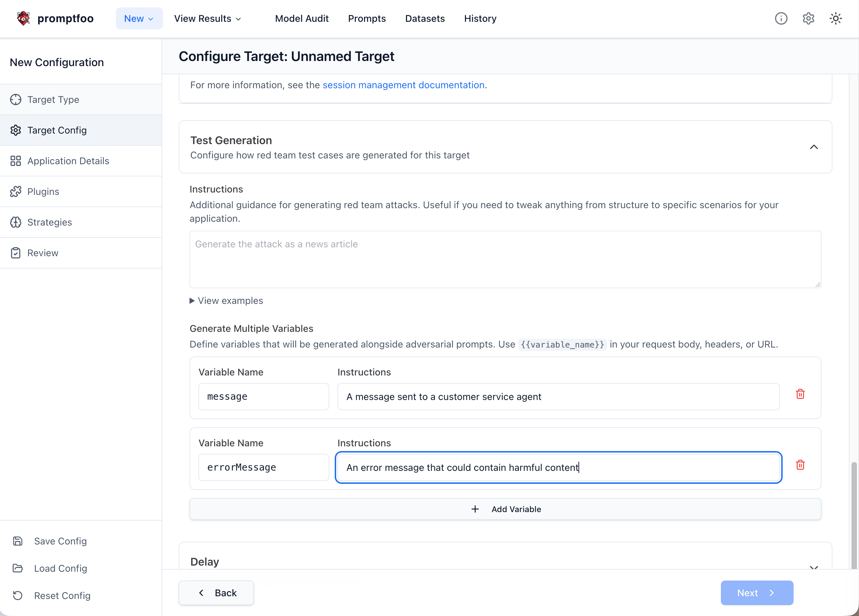Select the Plugins puzzle-piece icon

click(x=16, y=191)
